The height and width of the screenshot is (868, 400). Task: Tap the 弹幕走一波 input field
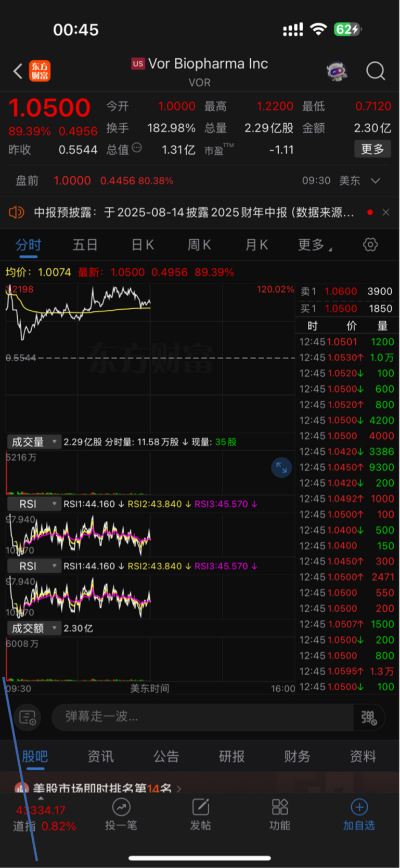coord(203,717)
